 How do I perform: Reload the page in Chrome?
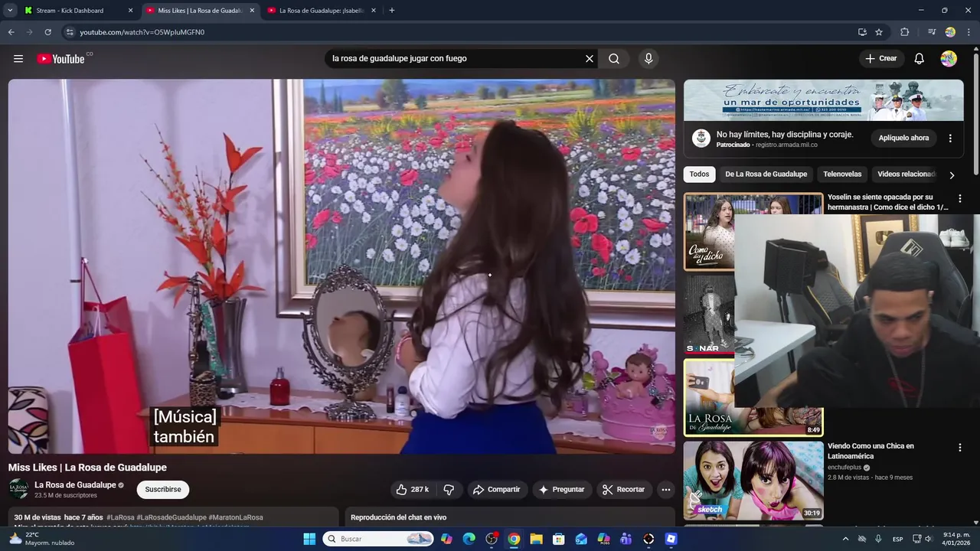click(x=47, y=32)
